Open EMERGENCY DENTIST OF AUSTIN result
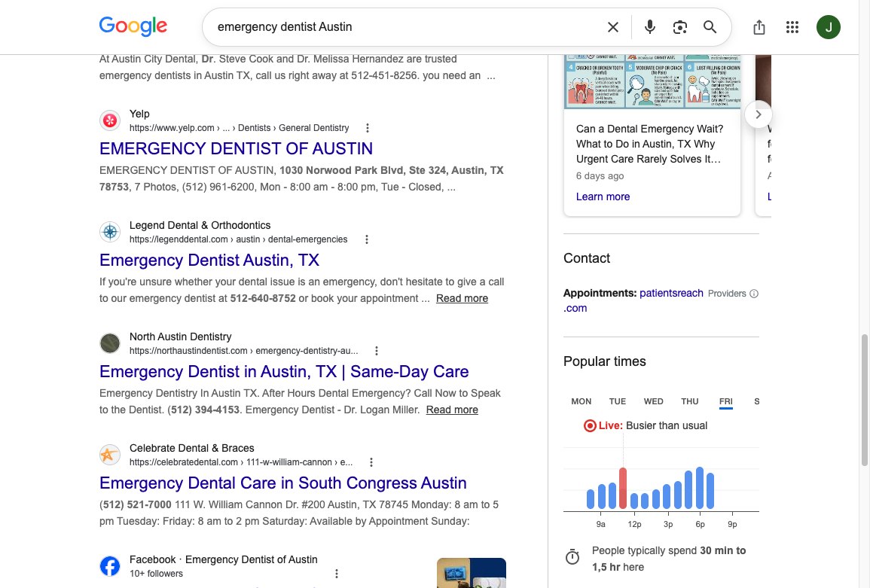This screenshot has height=588, width=870. [x=236, y=148]
